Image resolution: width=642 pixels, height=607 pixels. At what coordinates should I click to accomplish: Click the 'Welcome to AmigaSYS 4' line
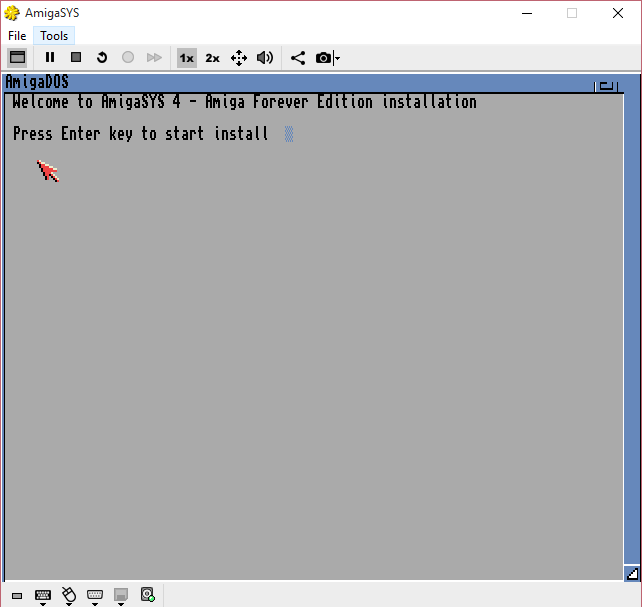[x=244, y=102]
